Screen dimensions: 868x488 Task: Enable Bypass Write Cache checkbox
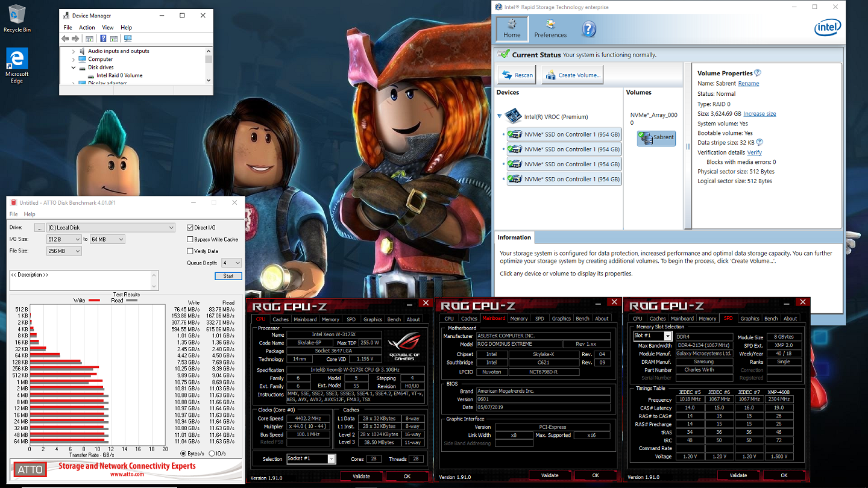pos(190,239)
